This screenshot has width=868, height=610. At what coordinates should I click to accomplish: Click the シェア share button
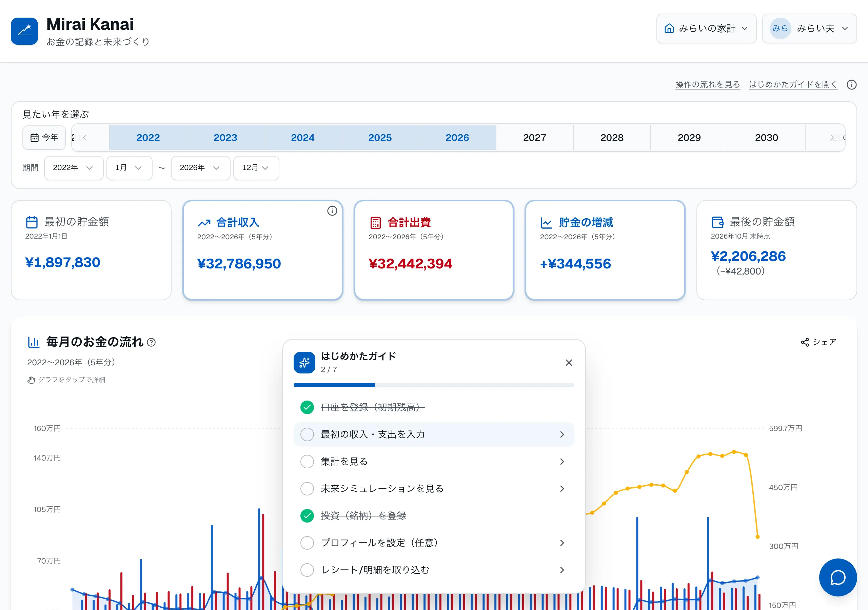818,342
